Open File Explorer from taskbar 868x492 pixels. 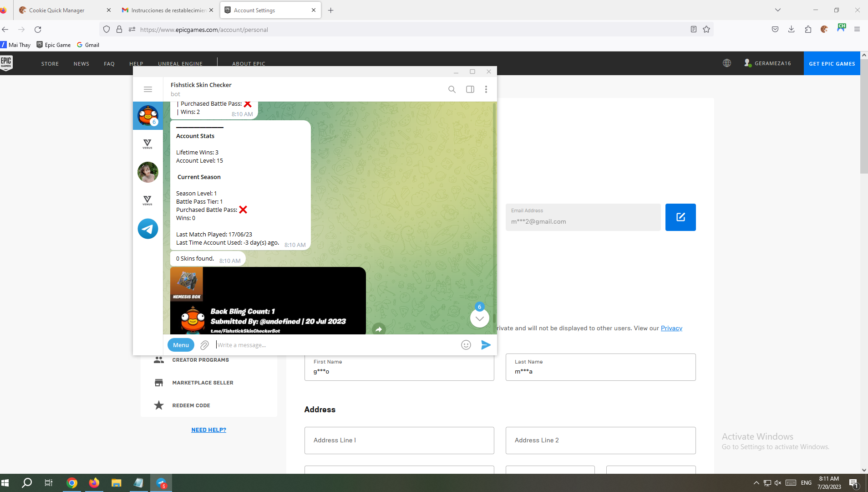pyautogui.click(x=117, y=483)
